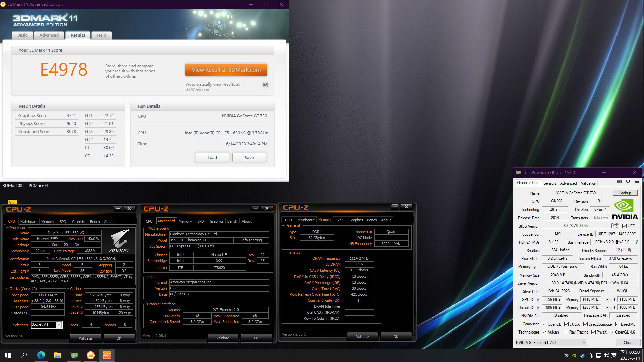Click BIOS version field 80.28.78.00.55
Viewport: 644px width, 362px height.
pyautogui.click(x=576, y=226)
